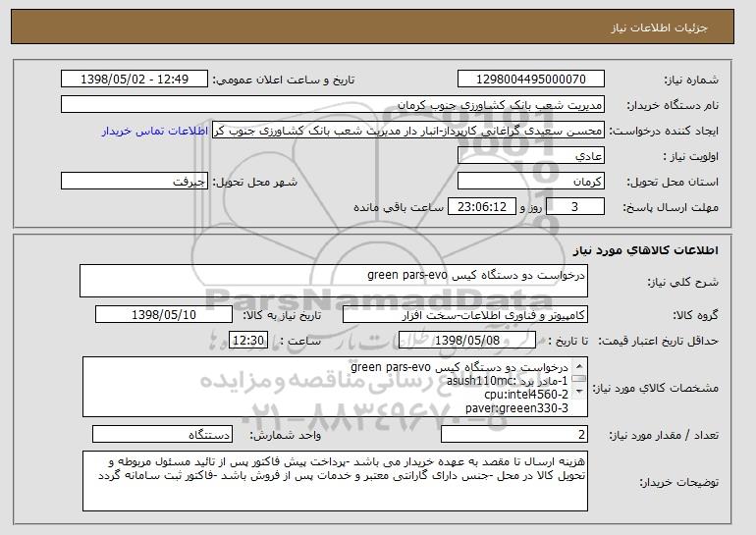Select the time field showing 12:30
Viewport: 756px width, 535px height.
click(248, 341)
